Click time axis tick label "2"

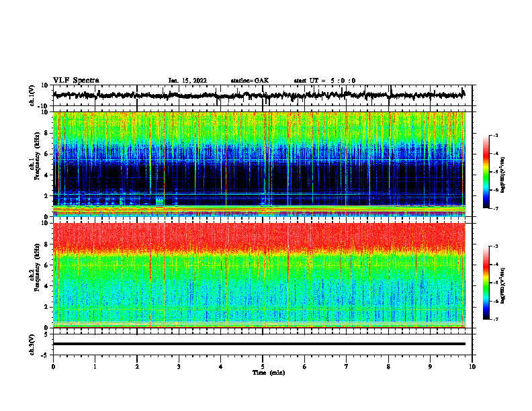coord(137,367)
